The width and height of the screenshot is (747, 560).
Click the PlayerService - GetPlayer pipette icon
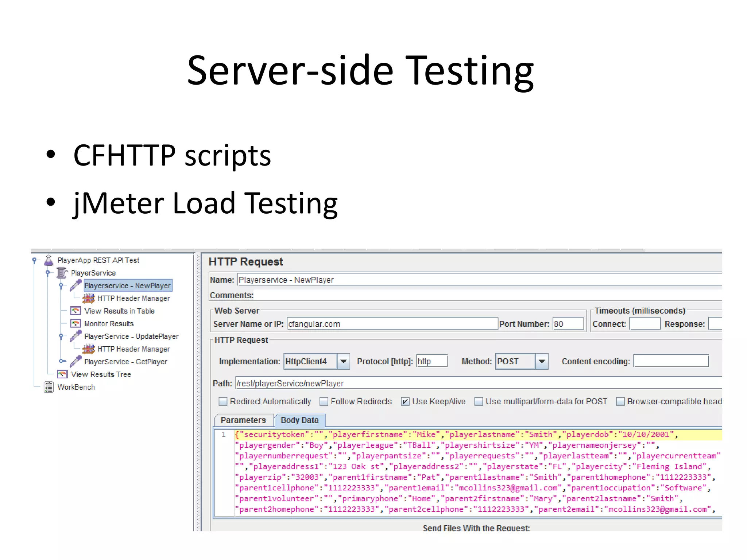coord(76,362)
